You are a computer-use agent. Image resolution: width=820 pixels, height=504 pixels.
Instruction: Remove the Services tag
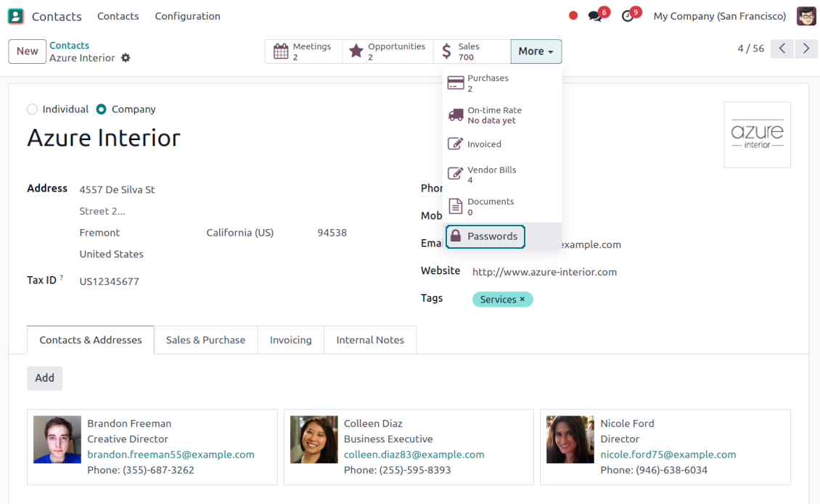pos(522,299)
